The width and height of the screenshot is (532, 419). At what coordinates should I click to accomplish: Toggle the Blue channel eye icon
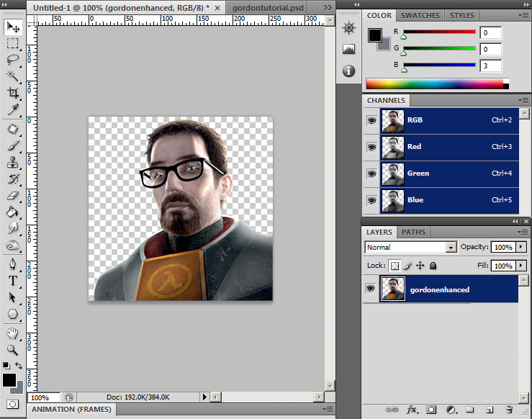coord(371,200)
